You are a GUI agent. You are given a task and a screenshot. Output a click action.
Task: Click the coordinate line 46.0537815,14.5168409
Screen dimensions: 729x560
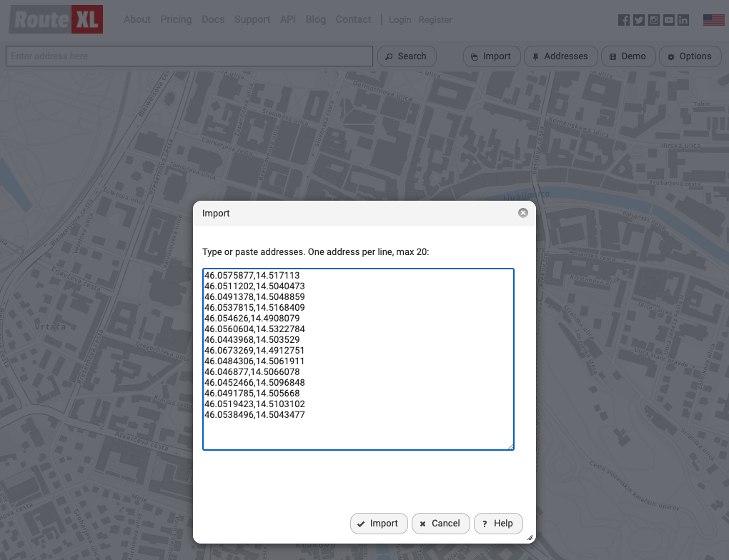[254, 308]
